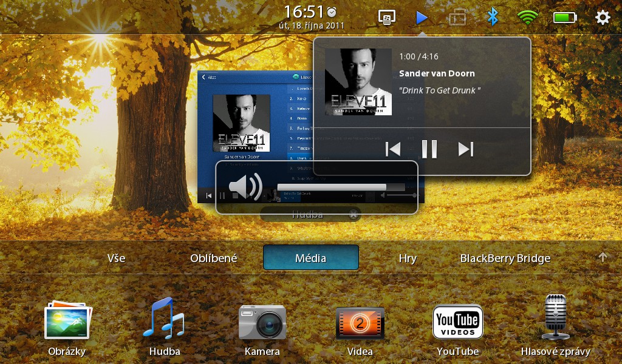Screen dimensions: 622x364
Task: Tap the large speaker volume icon
Action: 245,187
